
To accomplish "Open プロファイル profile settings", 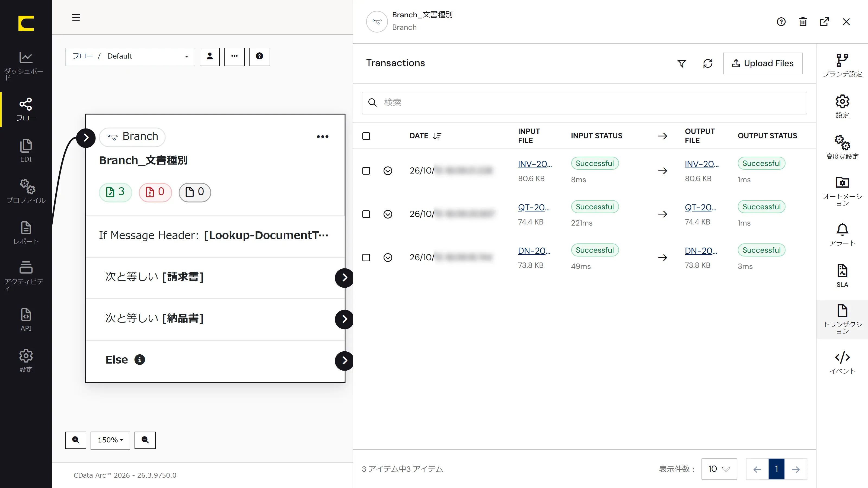I will 25,192.
